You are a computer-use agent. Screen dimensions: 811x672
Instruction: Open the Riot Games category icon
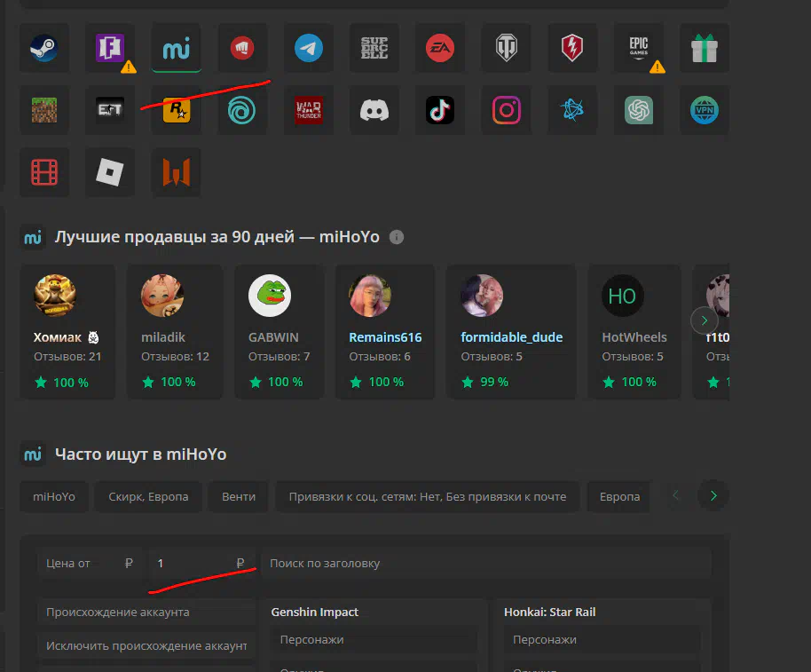pyautogui.click(x=242, y=48)
